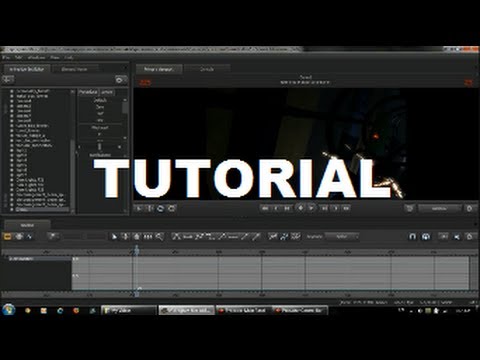Open the dropdown in the right part of timeline toolbar
Screen dimensions: 480x360
pos(342,237)
